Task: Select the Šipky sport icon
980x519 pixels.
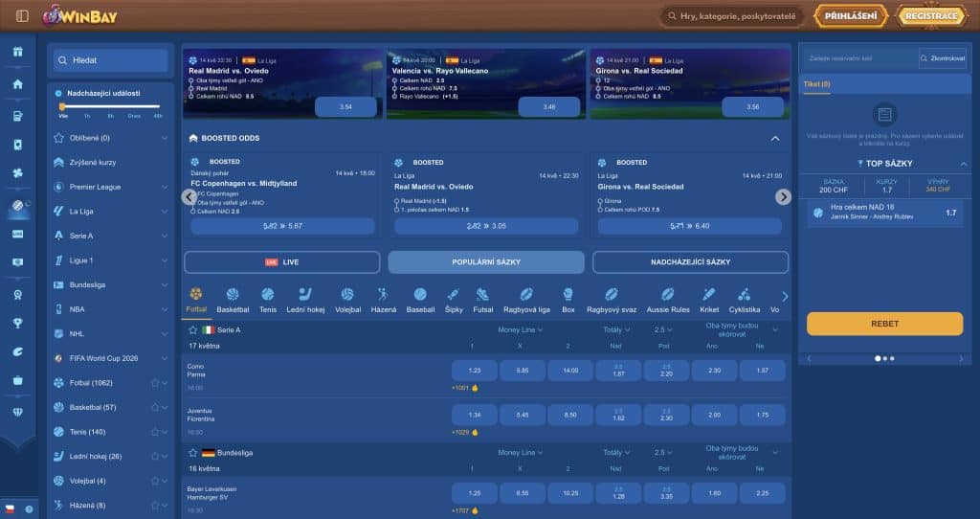Action: (454, 300)
